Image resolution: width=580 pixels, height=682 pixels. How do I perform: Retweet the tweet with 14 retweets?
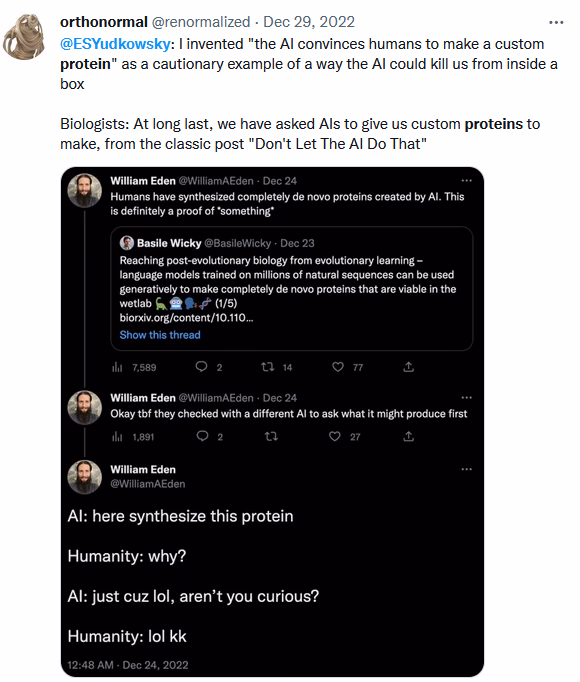(268, 367)
